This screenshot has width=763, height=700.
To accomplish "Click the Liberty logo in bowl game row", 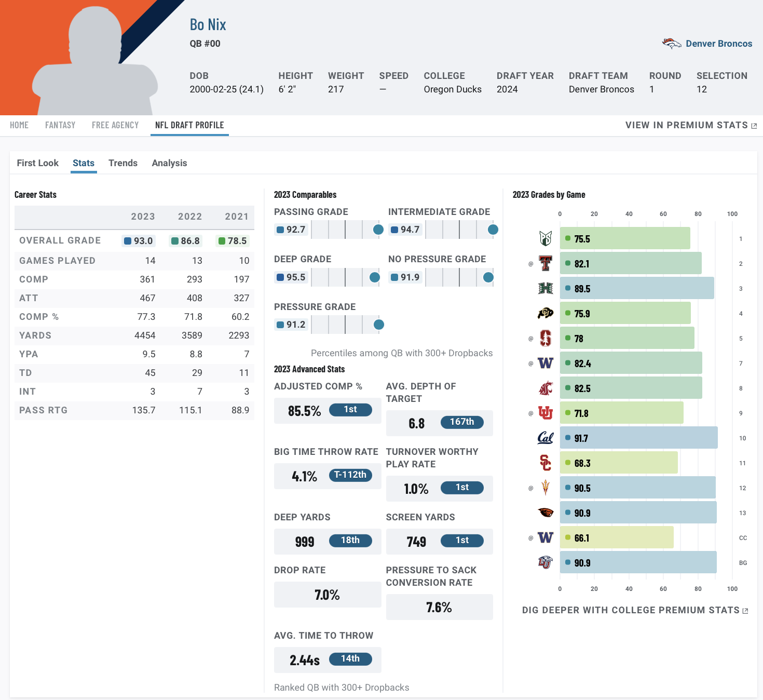I will (546, 563).
